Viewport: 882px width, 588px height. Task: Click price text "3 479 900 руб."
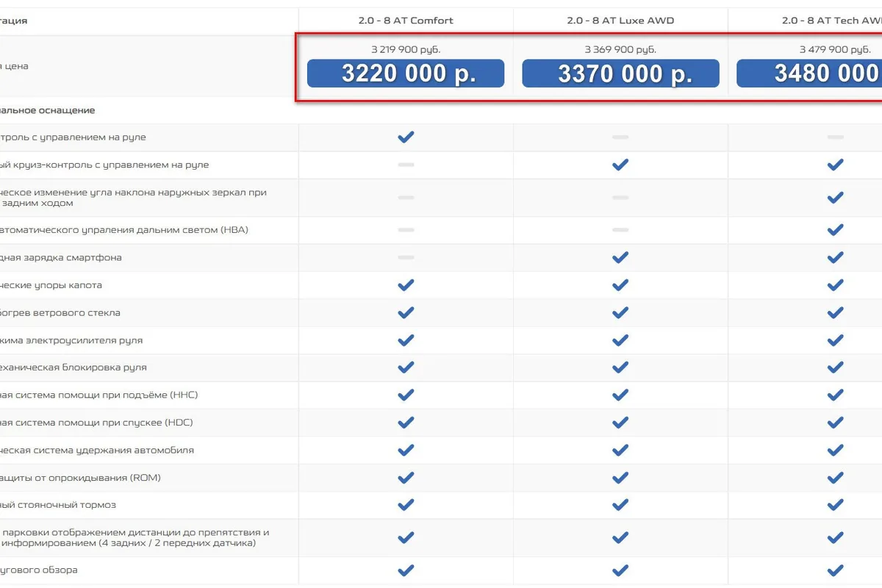(x=835, y=49)
